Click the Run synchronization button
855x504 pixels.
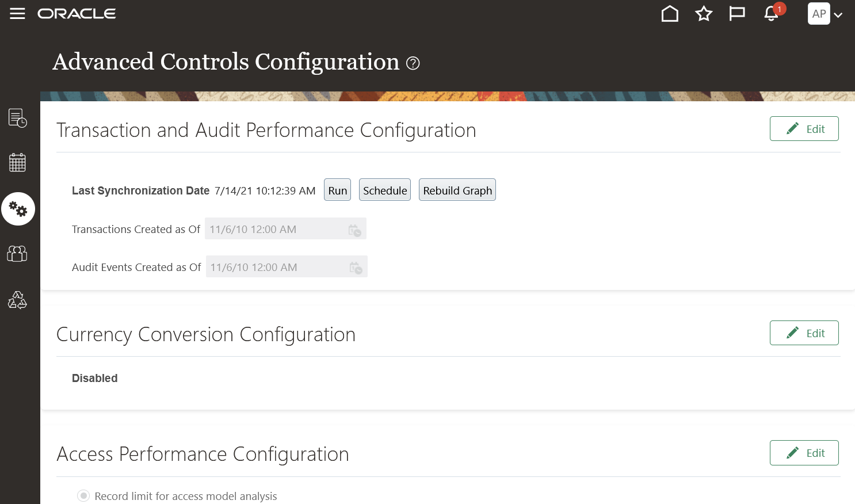pos(338,190)
